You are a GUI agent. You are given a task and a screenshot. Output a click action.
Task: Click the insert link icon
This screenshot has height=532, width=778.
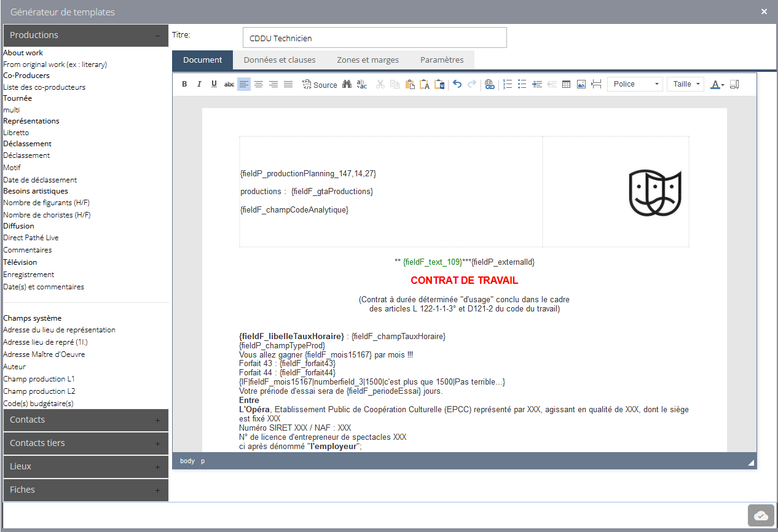[x=489, y=84]
